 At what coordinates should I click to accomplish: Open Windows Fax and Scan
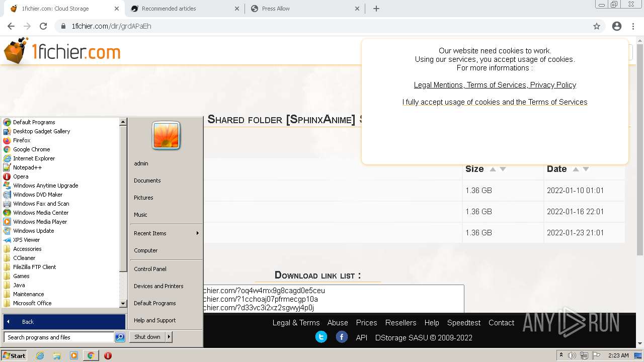click(x=41, y=204)
